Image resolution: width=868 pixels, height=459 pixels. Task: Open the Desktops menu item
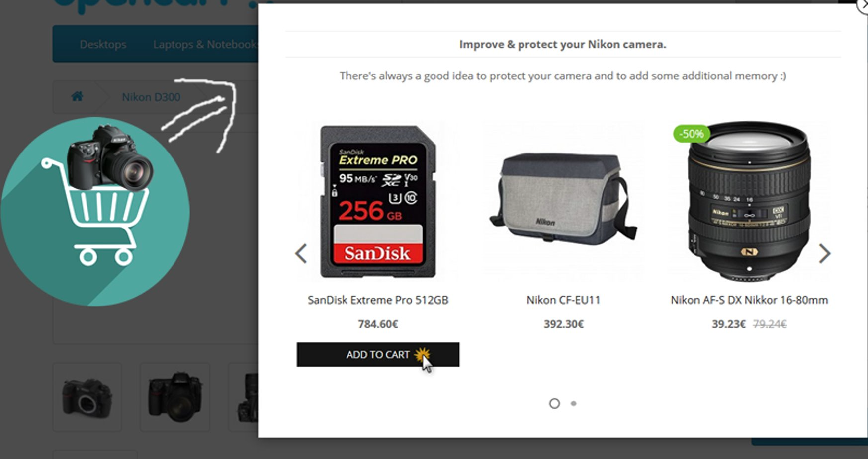point(103,44)
